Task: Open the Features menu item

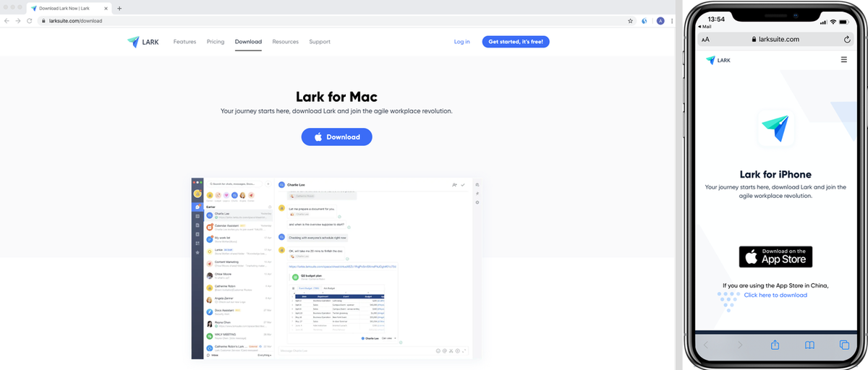Action: coord(184,42)
